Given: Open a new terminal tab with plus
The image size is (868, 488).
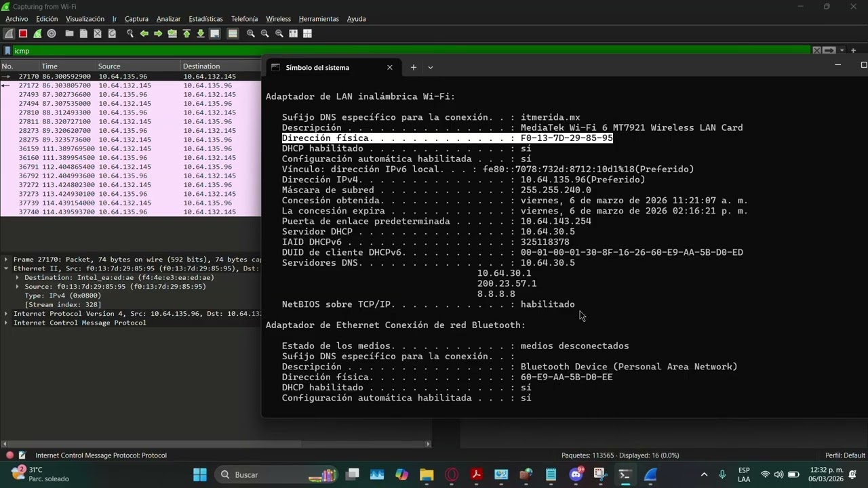Looking at the screenshot, I should [x=413, y=67].
